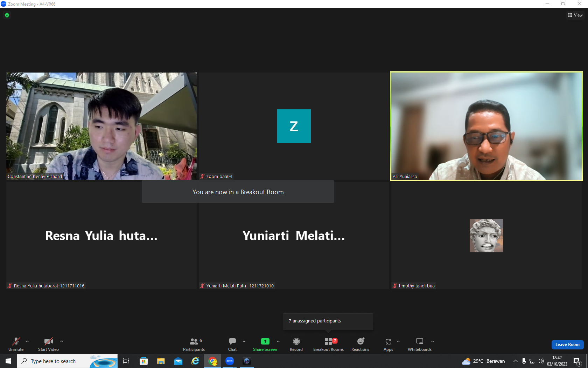Click the Zoom taskbar icon
Image resolution: width=588 pixels, height=368 pixels.
point(230,361)
